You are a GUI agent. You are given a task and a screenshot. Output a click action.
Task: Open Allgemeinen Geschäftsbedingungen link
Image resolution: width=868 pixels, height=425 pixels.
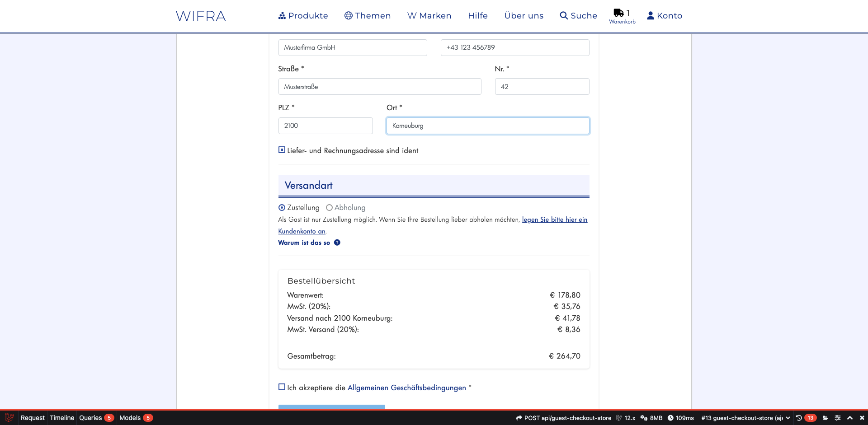tap(406, 388)
